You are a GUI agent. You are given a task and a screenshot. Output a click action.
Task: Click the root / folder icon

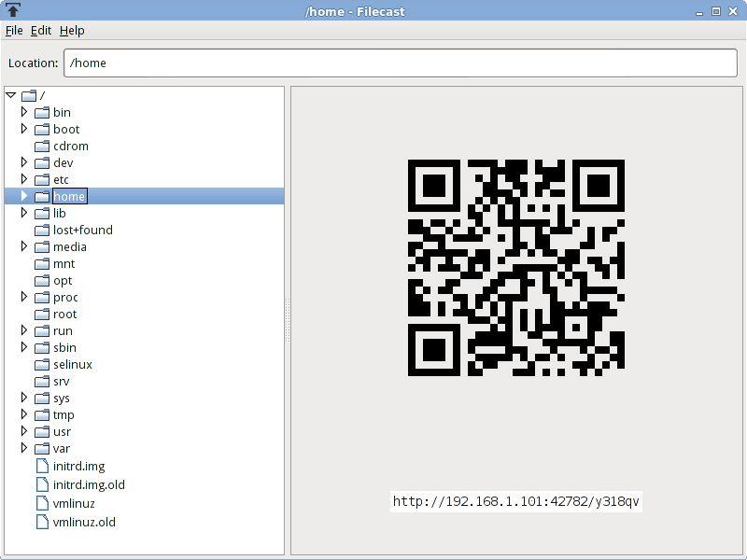click(x=29, y=96)
